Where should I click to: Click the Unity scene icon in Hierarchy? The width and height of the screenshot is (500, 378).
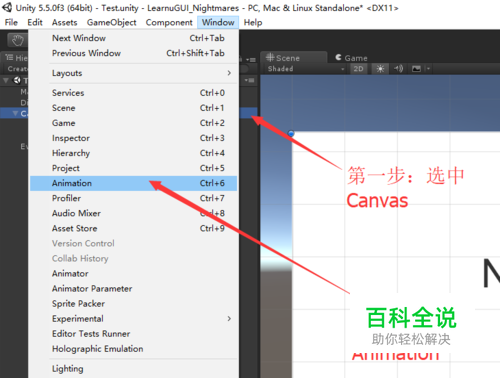coord(17,80)
